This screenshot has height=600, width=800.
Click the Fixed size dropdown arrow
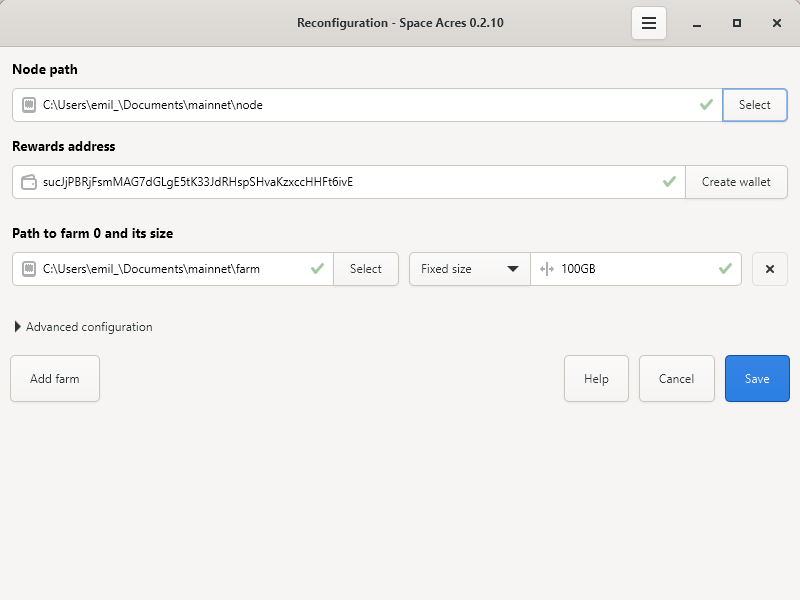click(x=511, y=269)
